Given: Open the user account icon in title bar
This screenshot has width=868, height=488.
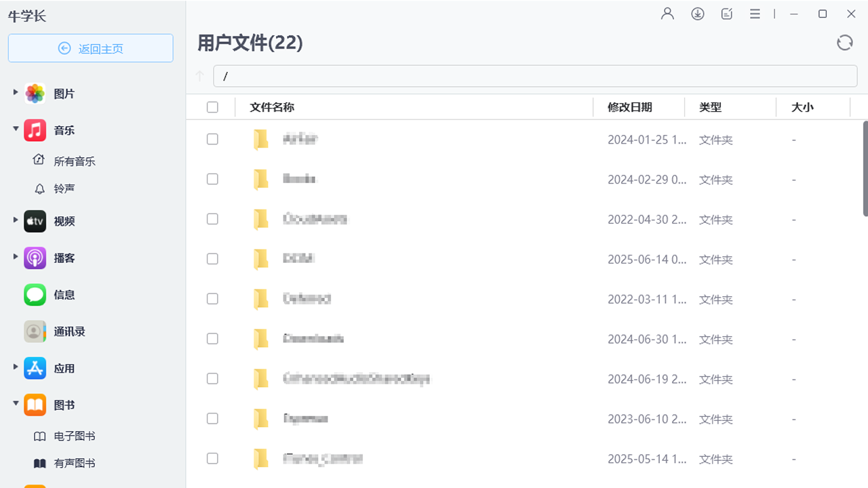Looking at the screenshot, I should tap(667, 14).
